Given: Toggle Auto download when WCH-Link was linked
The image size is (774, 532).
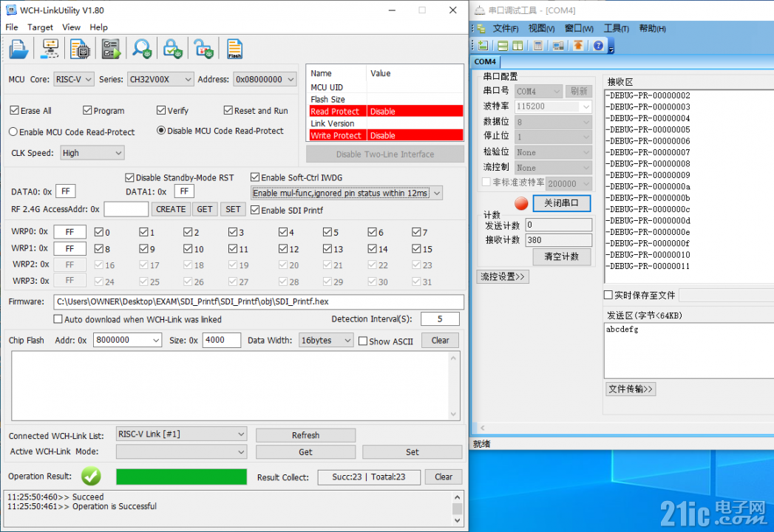Looking at the screenshot, I should click(58, 319).
